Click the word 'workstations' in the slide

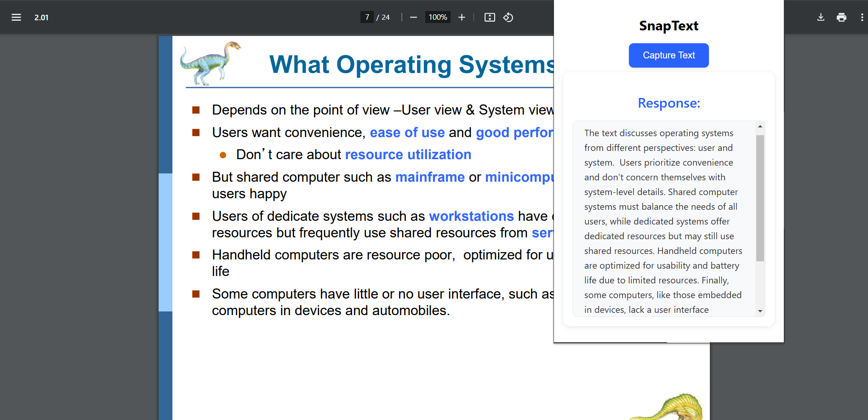pos(471,216)
